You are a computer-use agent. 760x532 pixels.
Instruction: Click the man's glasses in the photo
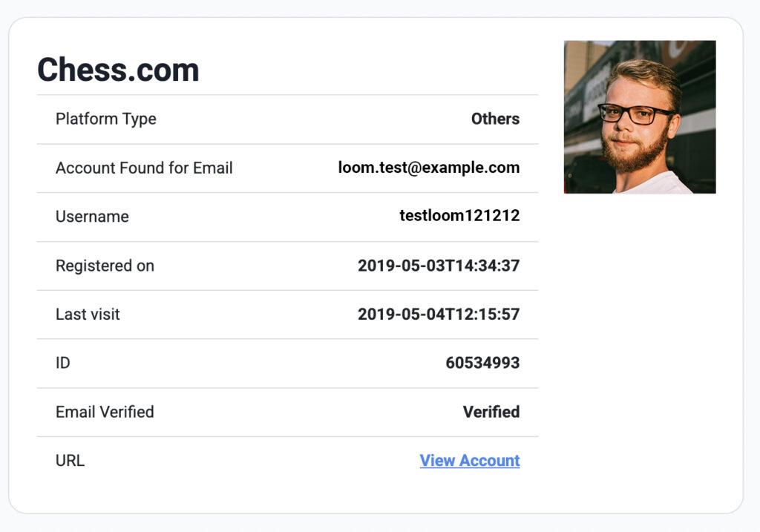(x=634, y=114)
